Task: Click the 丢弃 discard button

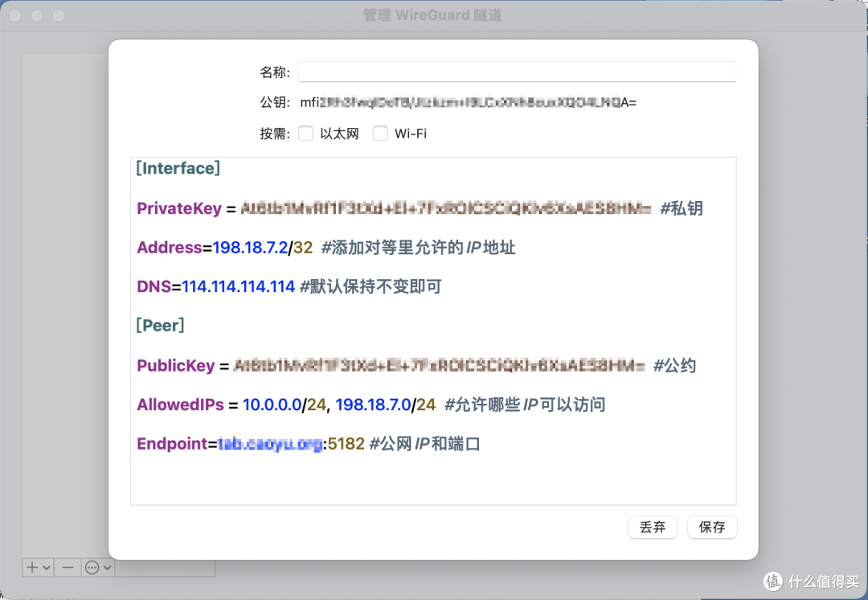Action: pyautogui.click(x=653, y=527)
